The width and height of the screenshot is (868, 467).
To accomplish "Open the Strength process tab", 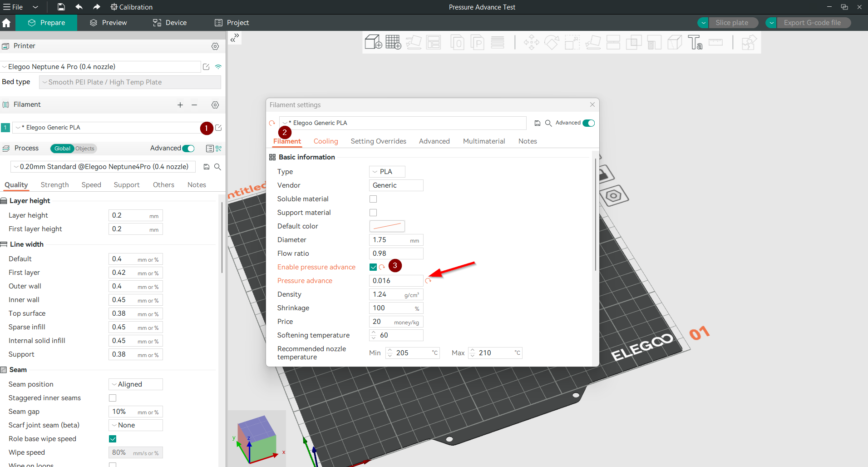I will click(54, 185).
